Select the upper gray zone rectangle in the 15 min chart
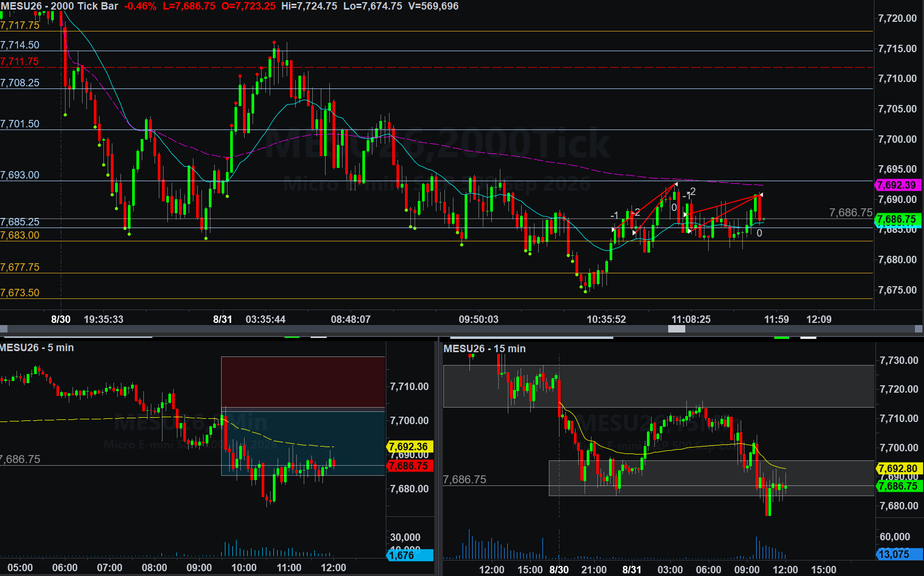This screenshot has width=924, height=576. 659,386
